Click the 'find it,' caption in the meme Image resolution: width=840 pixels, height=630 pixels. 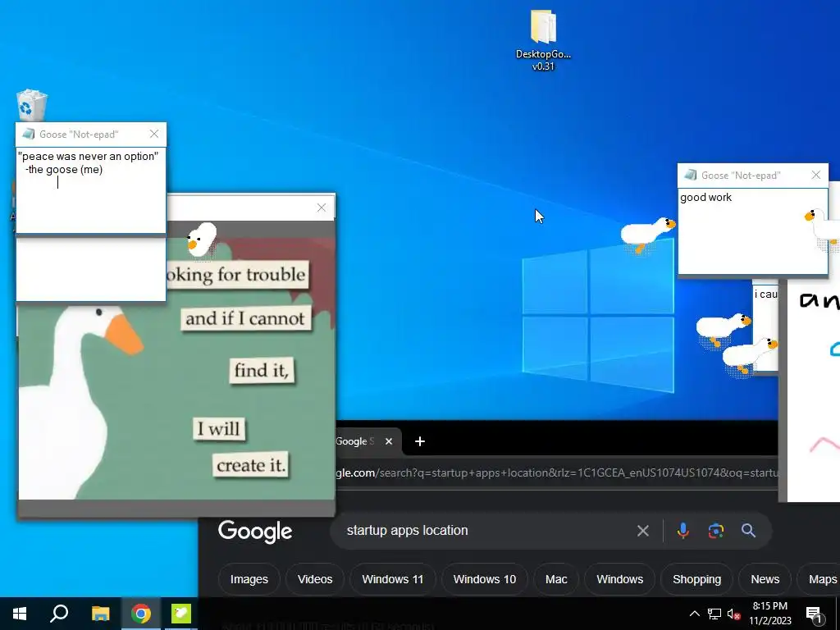(262, 370)
